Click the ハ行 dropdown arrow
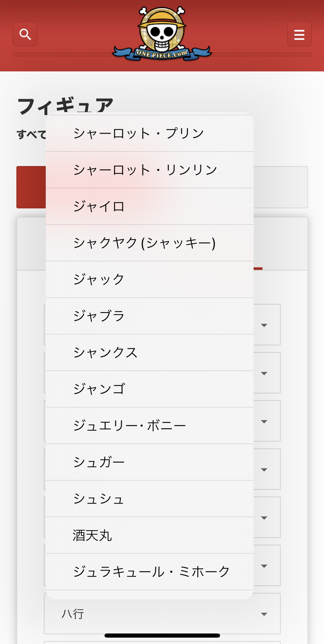The width and height of the screenshot is (324, 644). [264, 614]
